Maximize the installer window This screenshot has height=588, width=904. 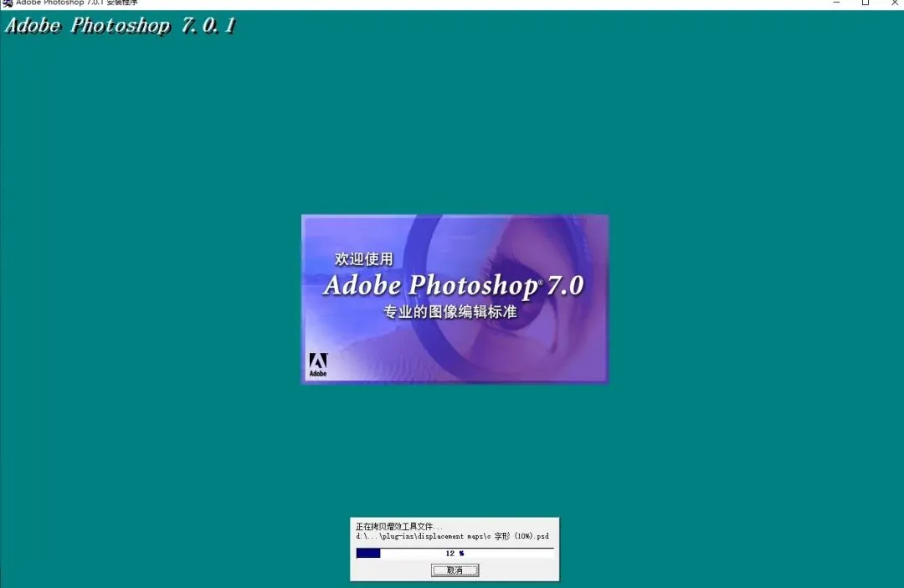(865, 3)
